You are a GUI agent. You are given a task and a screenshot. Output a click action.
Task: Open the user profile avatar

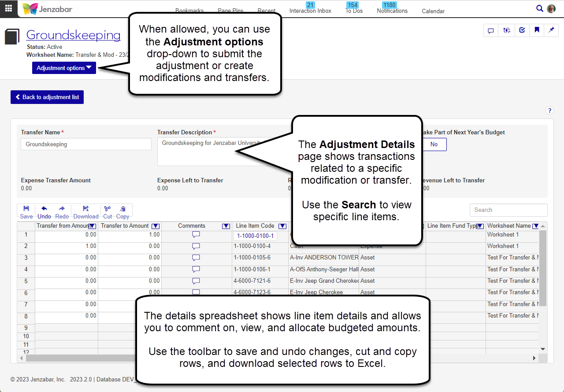coord(551,8)
